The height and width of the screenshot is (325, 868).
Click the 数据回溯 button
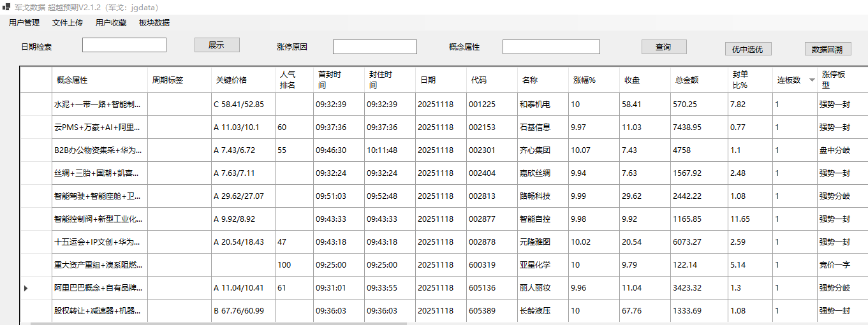pyautogui.click(x=827, y=49)
